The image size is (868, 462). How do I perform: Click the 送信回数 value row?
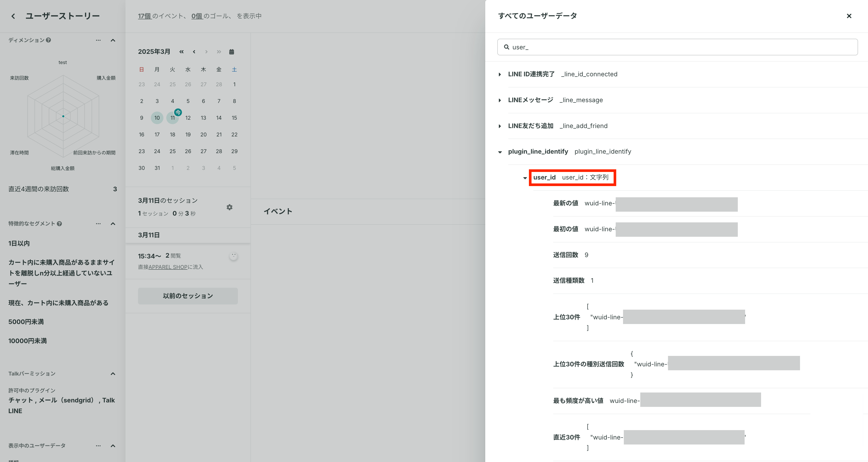(x=710, y=255)
